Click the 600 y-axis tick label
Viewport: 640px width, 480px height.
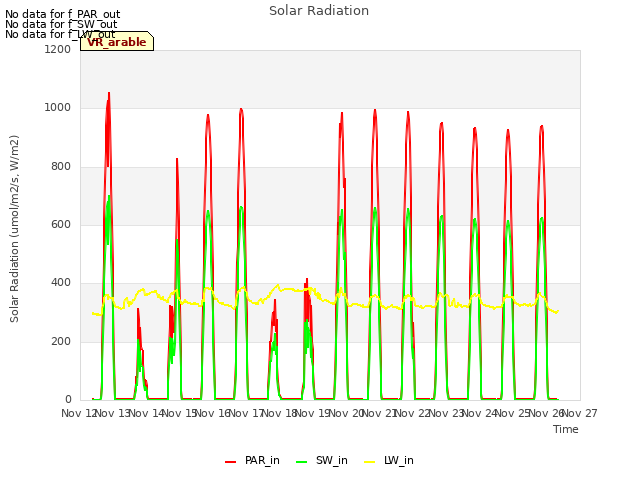61,224
